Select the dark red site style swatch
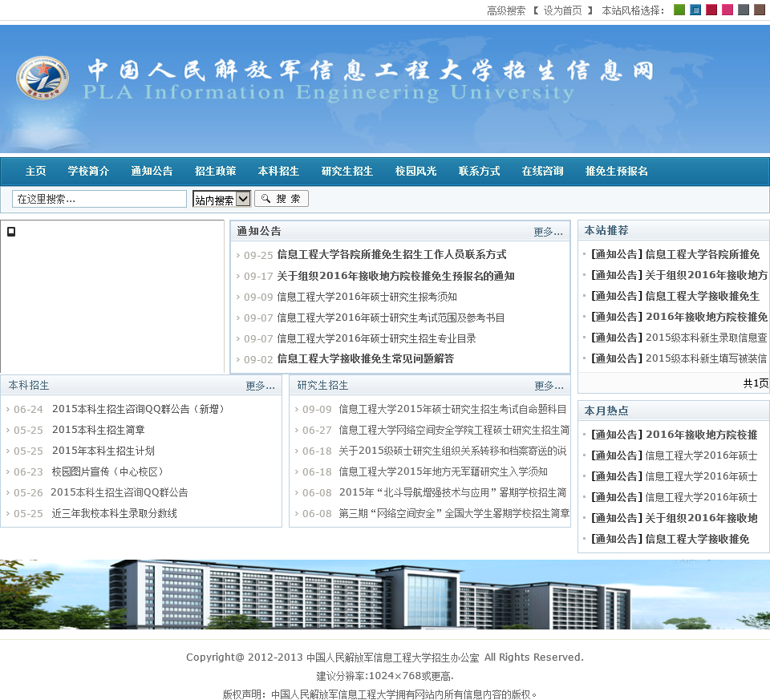Screen dimensions: 770x700 [x=711, y=10]
